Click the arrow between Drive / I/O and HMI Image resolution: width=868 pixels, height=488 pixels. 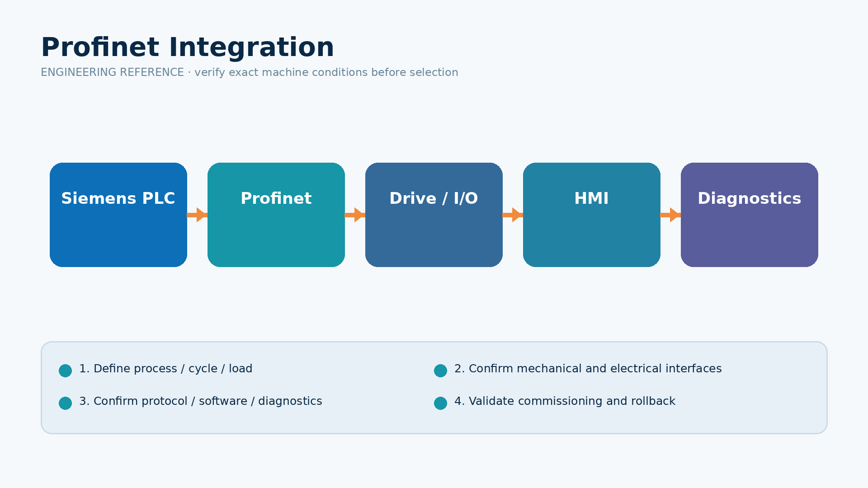513,215
